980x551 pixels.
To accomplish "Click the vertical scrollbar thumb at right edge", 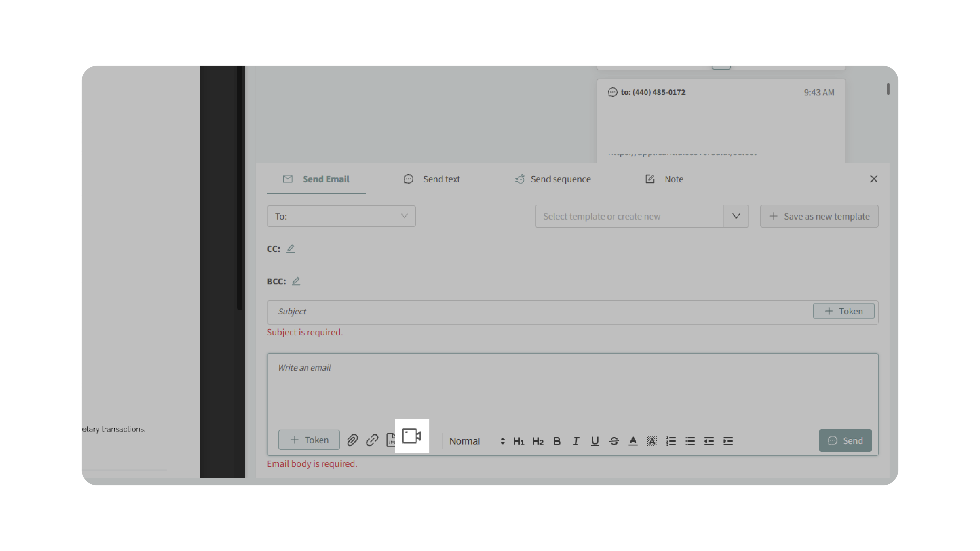I will [x=888, y=89].
